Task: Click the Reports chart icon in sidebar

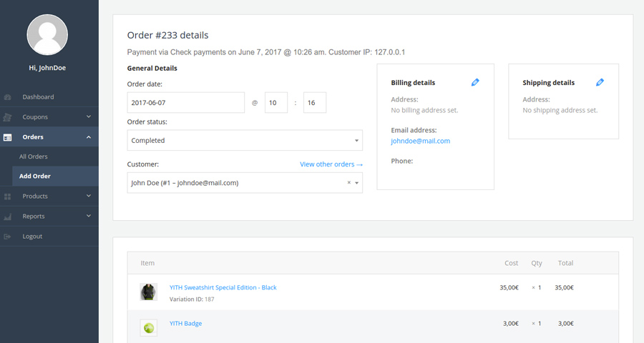Action: [x=8, y=217]
